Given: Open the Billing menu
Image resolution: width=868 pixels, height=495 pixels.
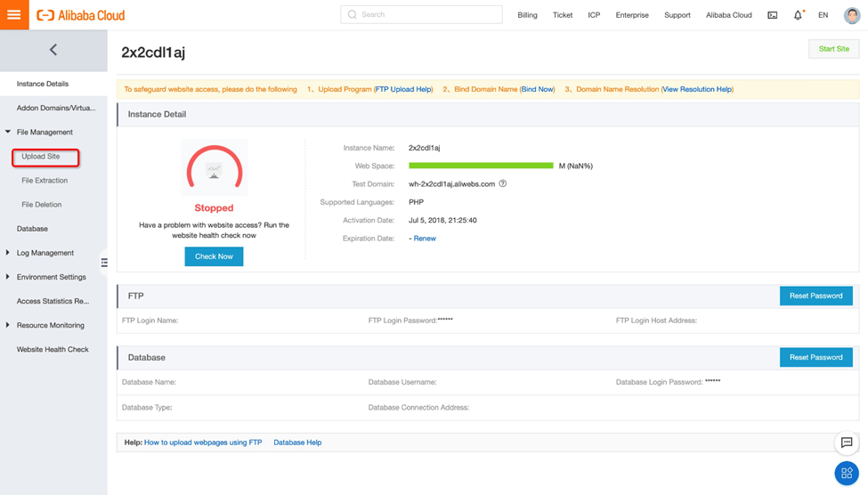Looking at the screenshot, I should tap(527, 15).
